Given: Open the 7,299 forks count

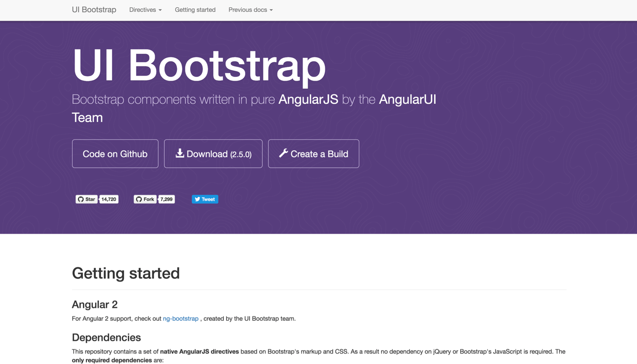Looking at the screenshot, I should (167, 199).
